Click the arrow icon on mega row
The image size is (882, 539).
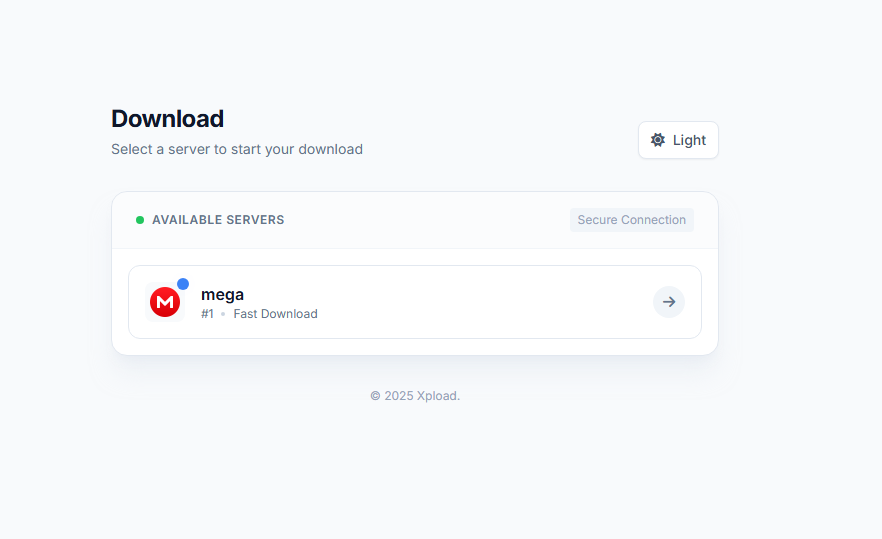669,302
